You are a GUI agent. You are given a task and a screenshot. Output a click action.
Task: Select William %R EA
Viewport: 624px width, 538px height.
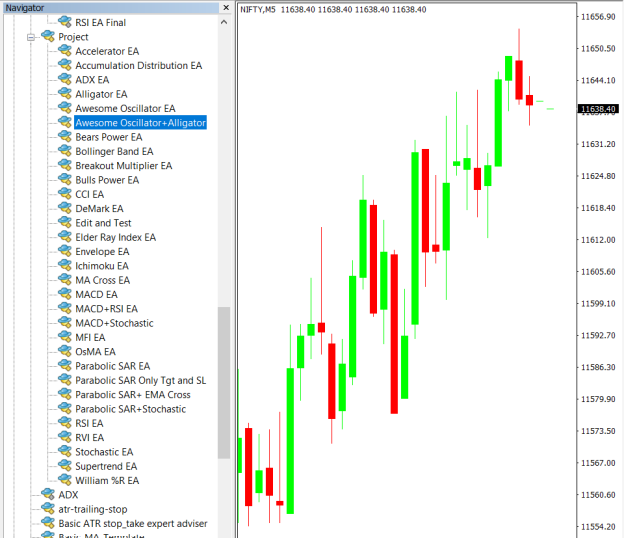tap(107, 481)
